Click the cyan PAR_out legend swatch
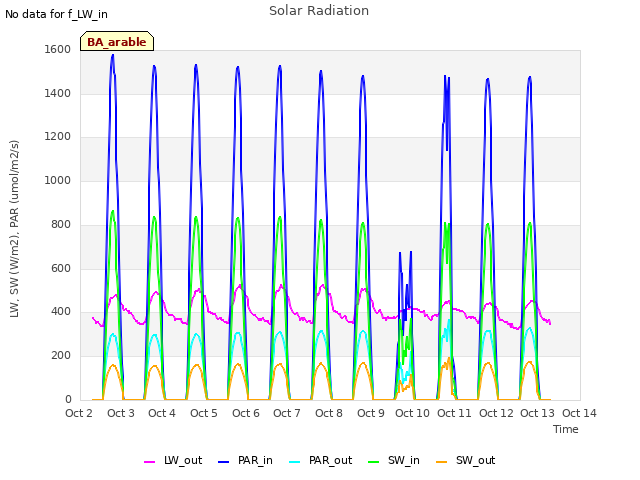The image size is (640, 480). tap(294, 462)
